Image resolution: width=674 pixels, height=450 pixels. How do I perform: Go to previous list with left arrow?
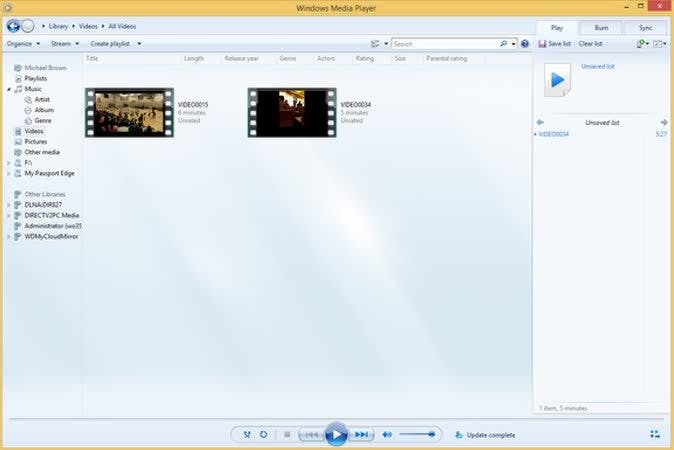point(540,122)
